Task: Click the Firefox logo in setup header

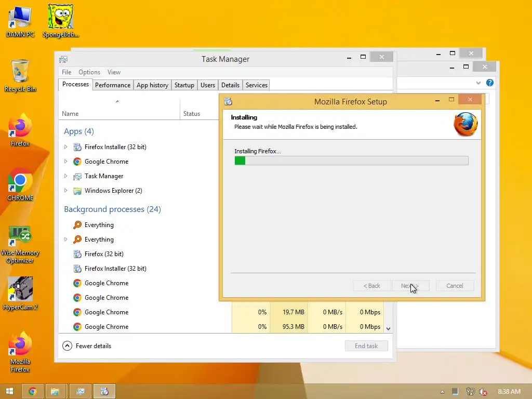Action: click(x=465, y=124)
